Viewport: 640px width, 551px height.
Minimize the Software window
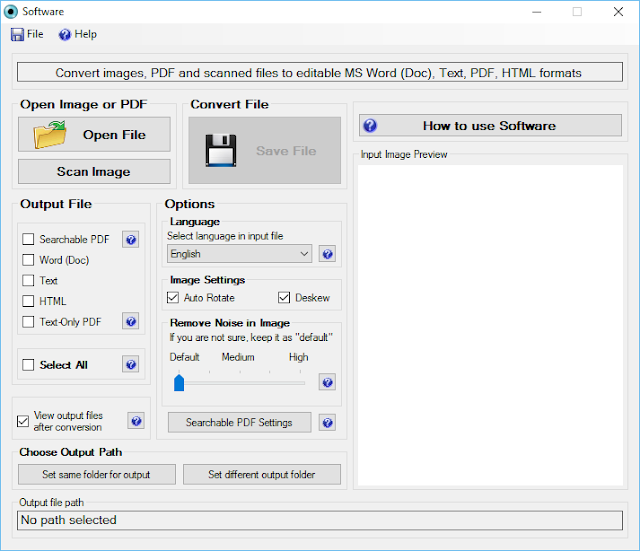point(537,12)
